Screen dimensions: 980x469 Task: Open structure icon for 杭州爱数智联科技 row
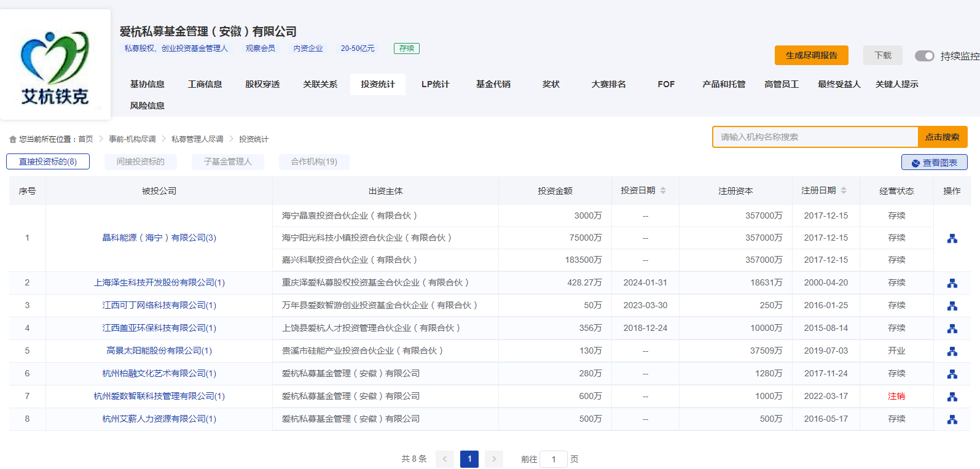(952, 397)
